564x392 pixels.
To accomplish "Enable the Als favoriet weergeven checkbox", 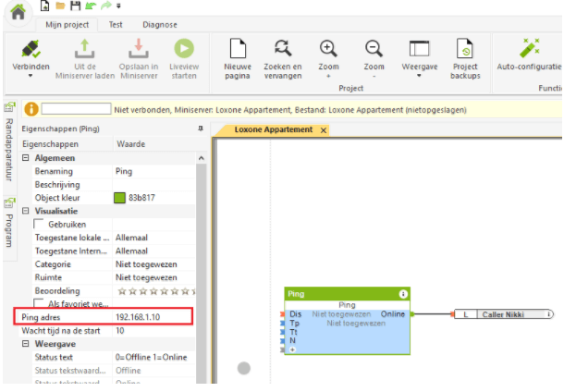I will [39, 302].
